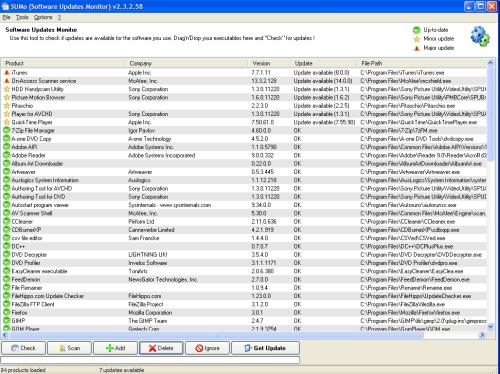
Task: Click the green icon beside Adobe AIR
Action: coord(7,147)
